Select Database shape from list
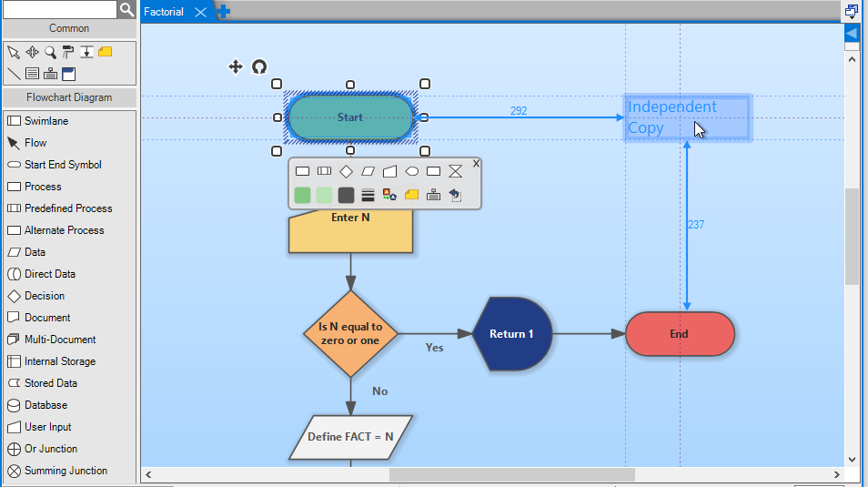The width and height of the screenshot is (868, 487). pos(69,406)
